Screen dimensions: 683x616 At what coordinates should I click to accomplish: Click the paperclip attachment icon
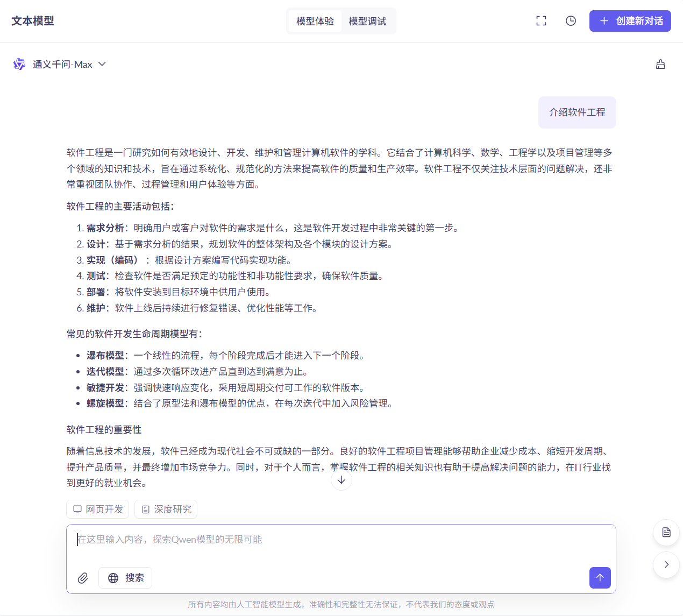[x=83, y=578]
